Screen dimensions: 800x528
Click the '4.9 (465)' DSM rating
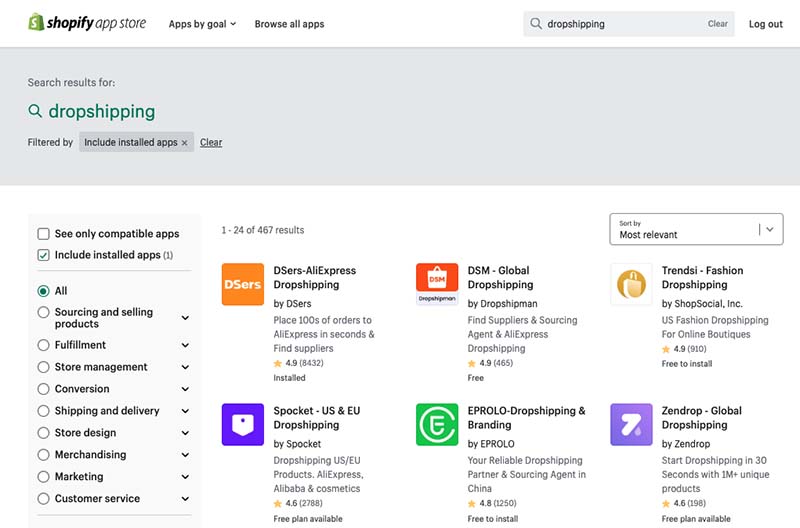pyautogui.click(x=490, y=363)
